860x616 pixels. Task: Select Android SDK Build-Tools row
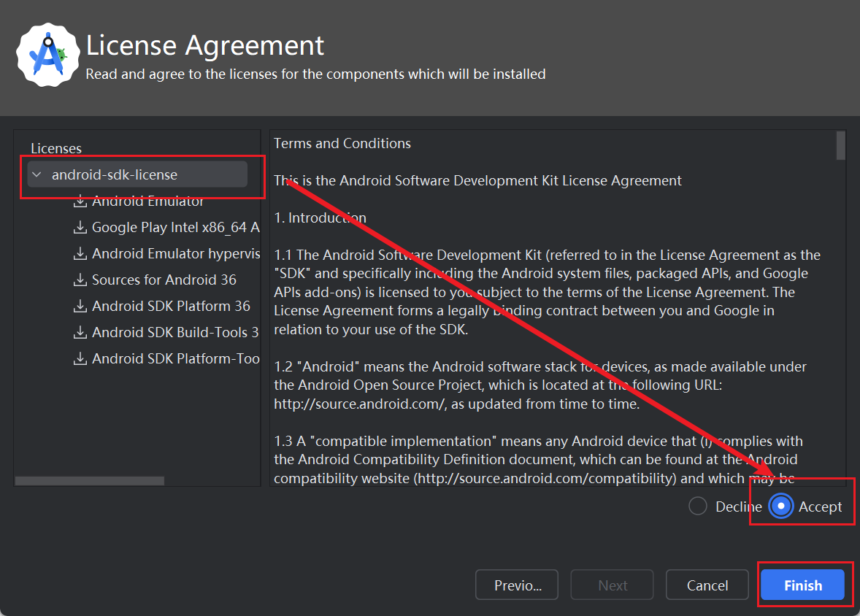(x=166, y=332)
